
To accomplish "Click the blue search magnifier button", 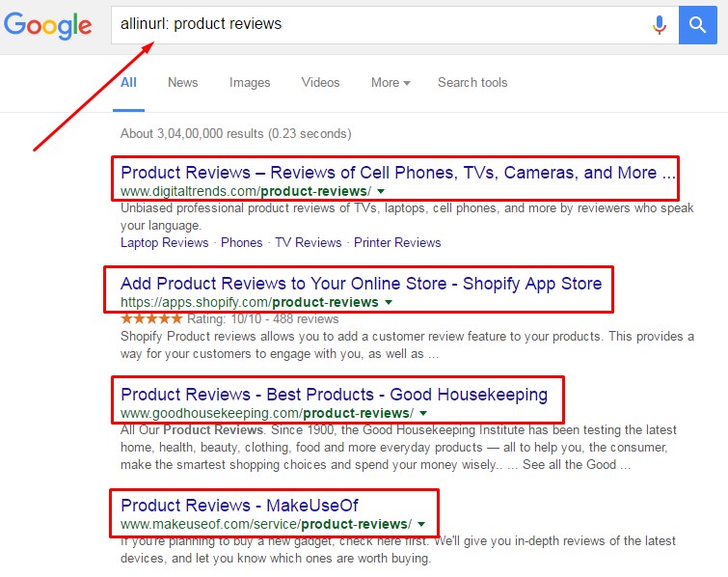I will (697, 24).
